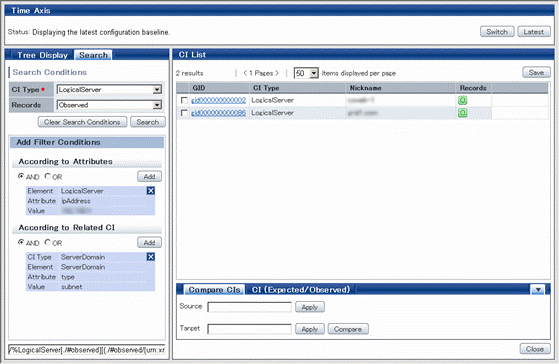Select OR for related CI filters

(x=47, y=242)
